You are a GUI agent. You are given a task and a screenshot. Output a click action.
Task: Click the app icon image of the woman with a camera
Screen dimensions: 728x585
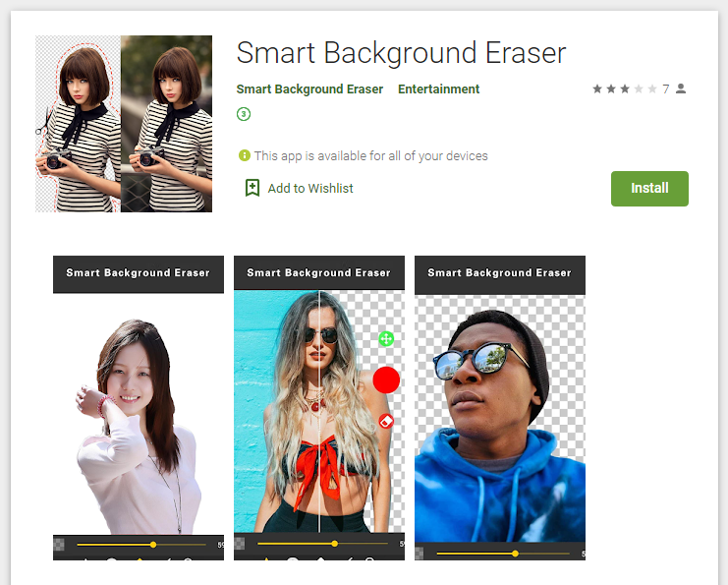coord(124,124)
